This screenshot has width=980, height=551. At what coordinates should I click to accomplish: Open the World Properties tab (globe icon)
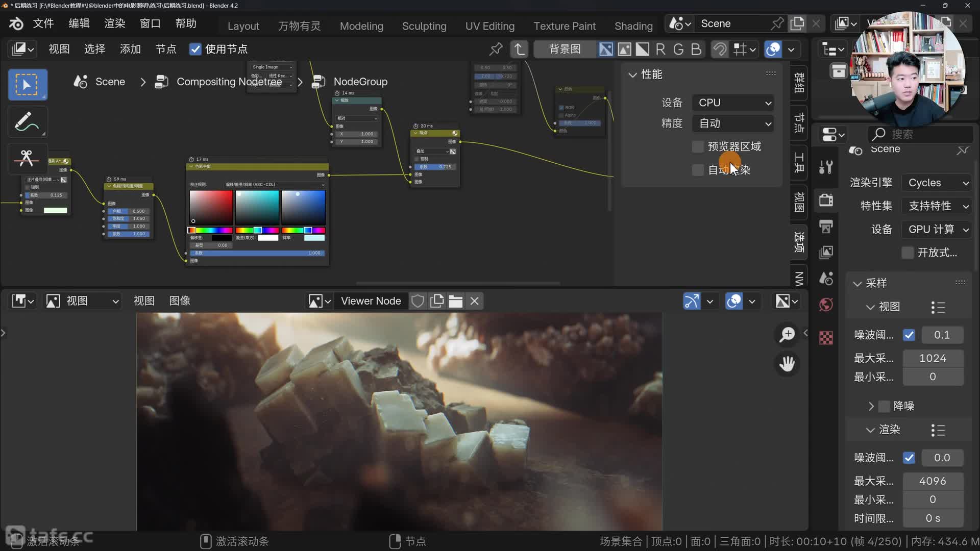pyautogui.click(x=825, y=304)
